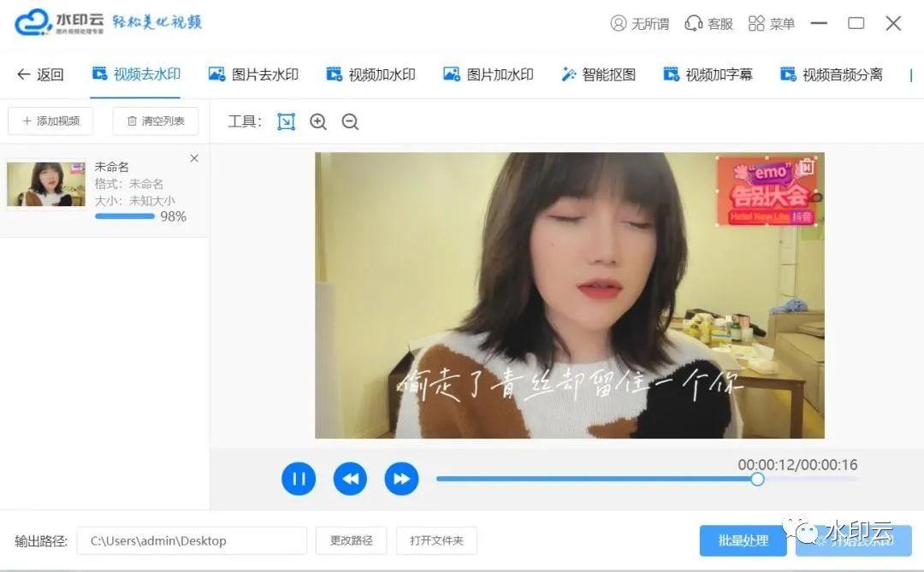924x572 pixels.
Task: Click 批量处理 for batch processing
Action: pyautogui.click(x=742, y=540)
